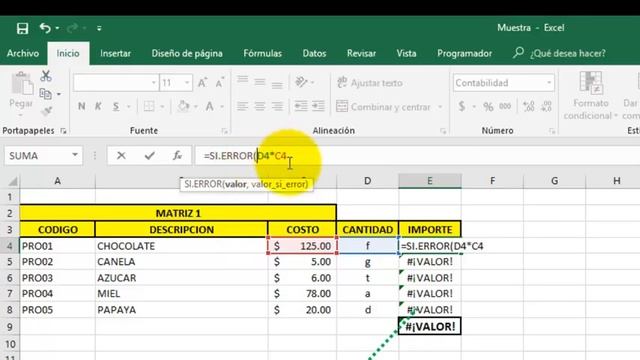
Task: Click the font color A icon
Action: 210,107
